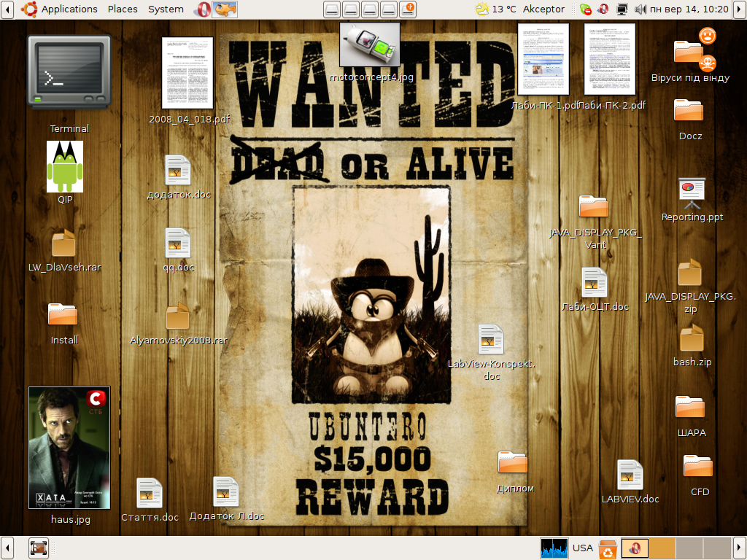Select the Лаби-ОЦТ.doc file
Viewport: 747px width, 560px height.
point(594,282)
